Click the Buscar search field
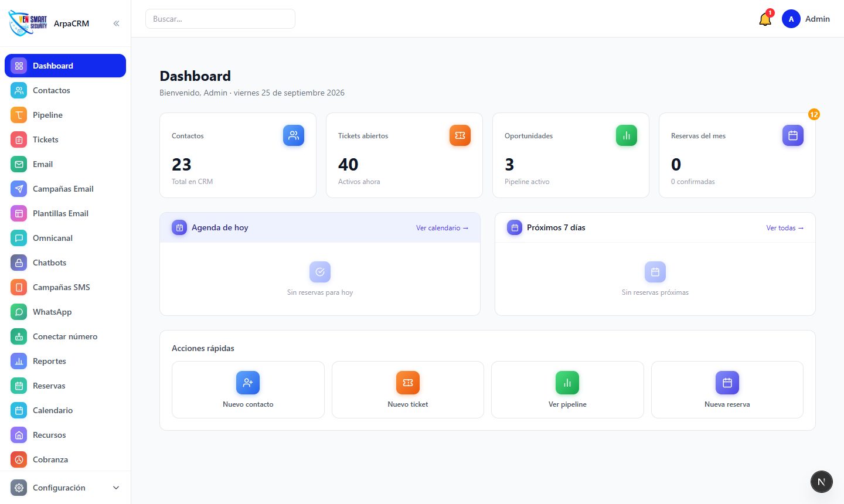 220,19
